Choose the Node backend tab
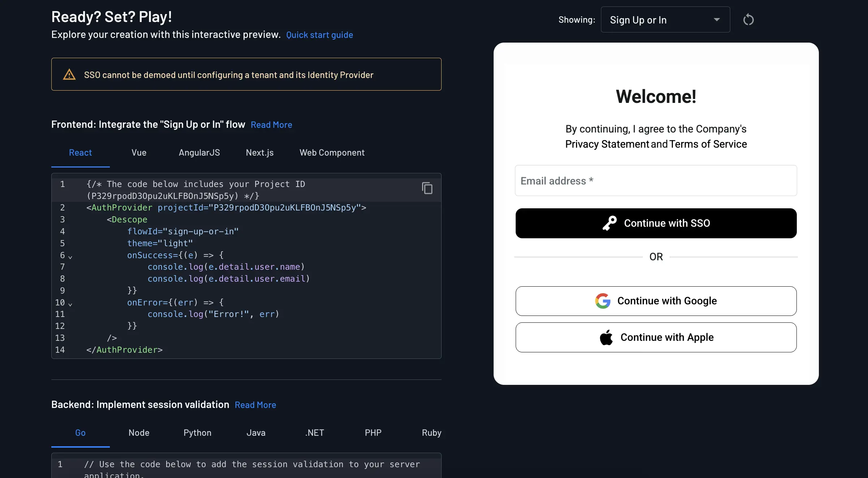 [139, 433]
